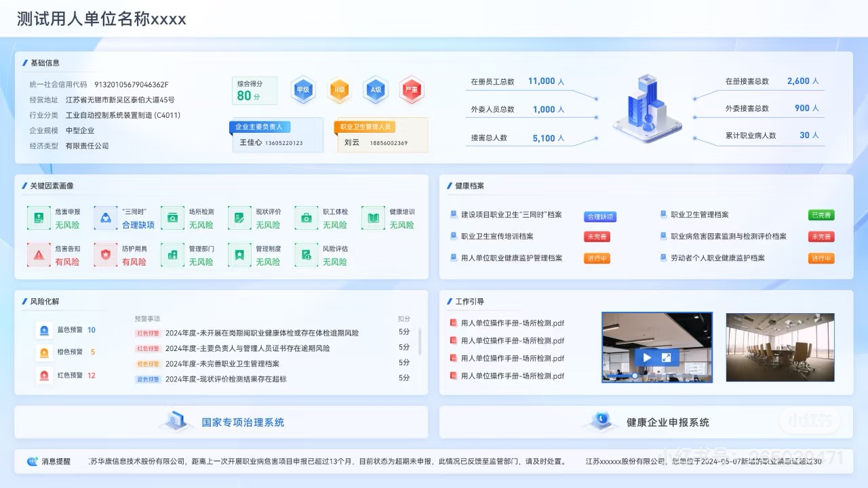The height and width of the screenshot is (488, 868).
Task: Click the 蓝色预警 count 10
Action: (92, 330)
